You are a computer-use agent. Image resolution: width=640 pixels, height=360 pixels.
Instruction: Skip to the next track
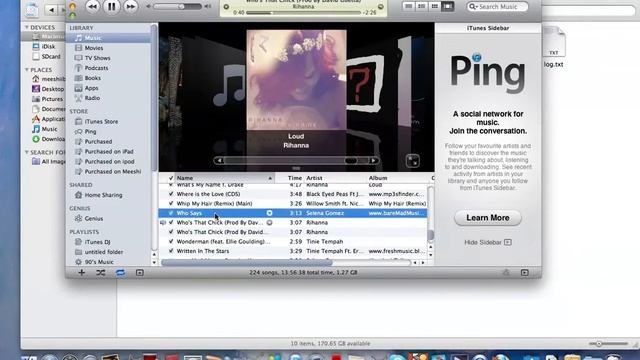pyautogui.click(x=131, y=7)
